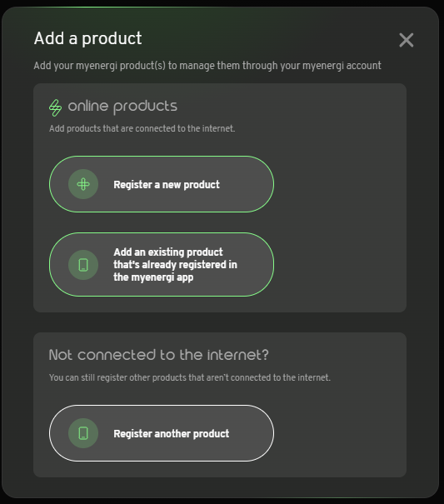Click the myenergi lightning logo beside online products
Screen dimensions: 444x504
click(x=55, y=107)
